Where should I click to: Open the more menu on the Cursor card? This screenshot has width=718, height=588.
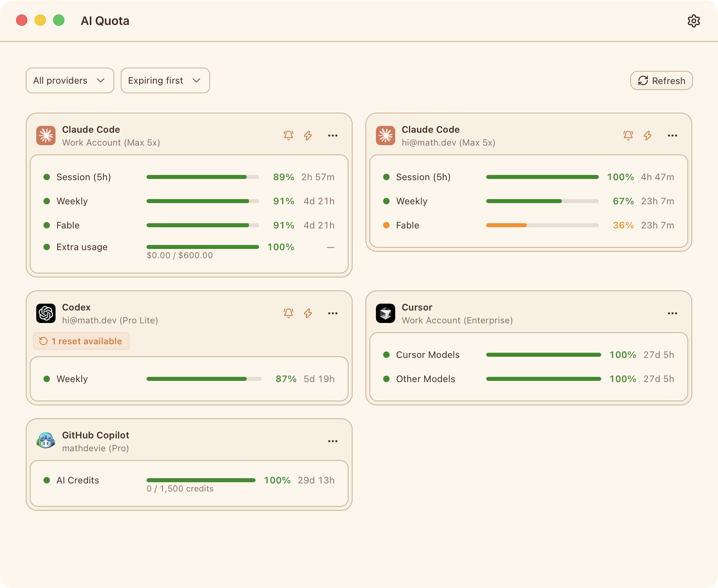pyautogui.click(x=673, y=313)
